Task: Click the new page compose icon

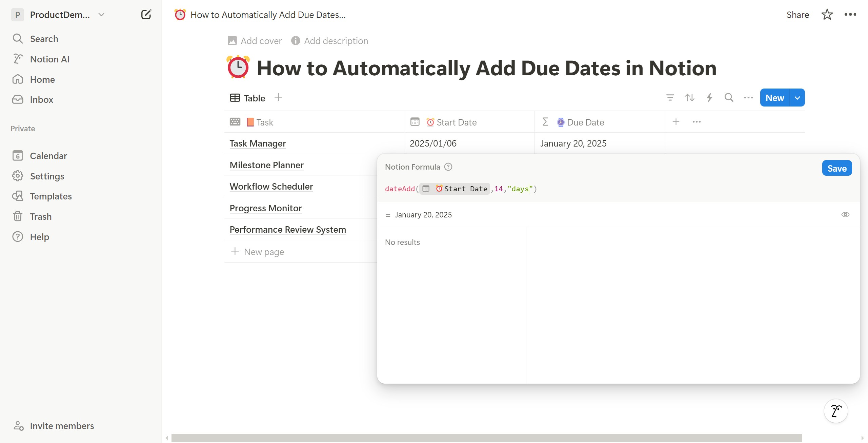Action: (146, 15)
